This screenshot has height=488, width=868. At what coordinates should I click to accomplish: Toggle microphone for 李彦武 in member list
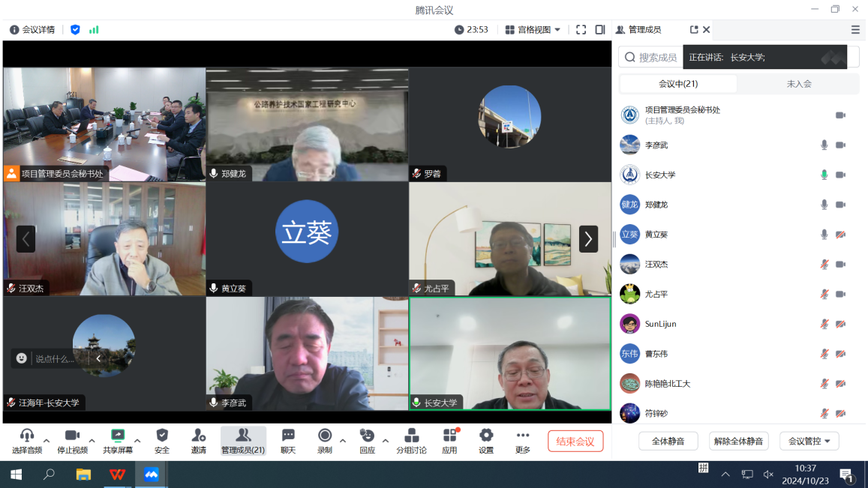(824, 145)
